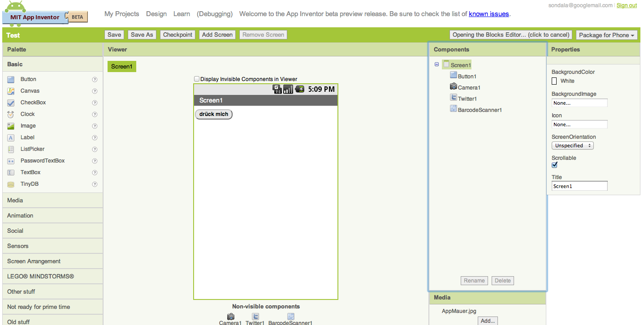Open the Learn page
This screenshot has width=644, height=325.
click(x=182, y=14)
